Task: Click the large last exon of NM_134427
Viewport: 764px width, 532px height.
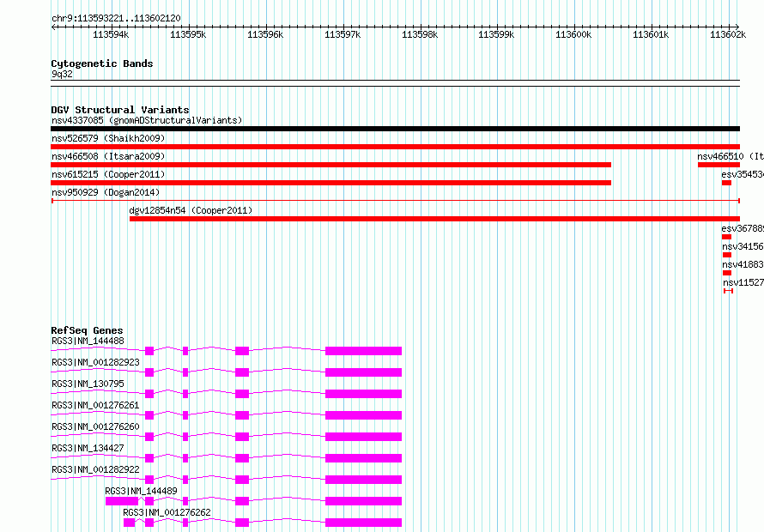Action: pyautogui.click(x=363, y=458)
